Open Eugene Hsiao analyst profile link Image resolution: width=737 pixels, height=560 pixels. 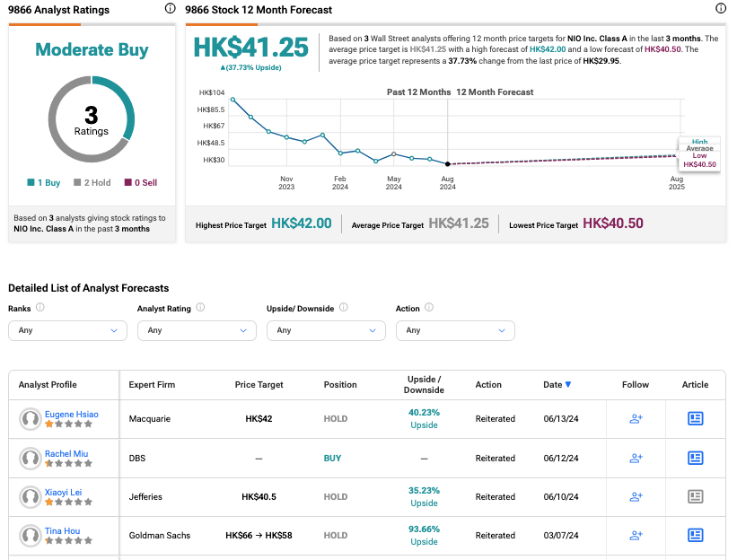point(72,415)
